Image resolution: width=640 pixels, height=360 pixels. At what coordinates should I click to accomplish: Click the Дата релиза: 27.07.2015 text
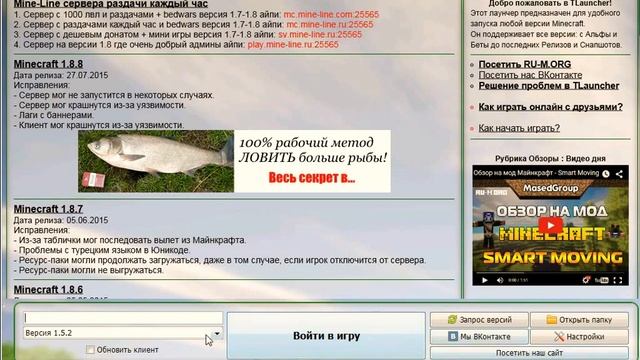pos(61,76)
